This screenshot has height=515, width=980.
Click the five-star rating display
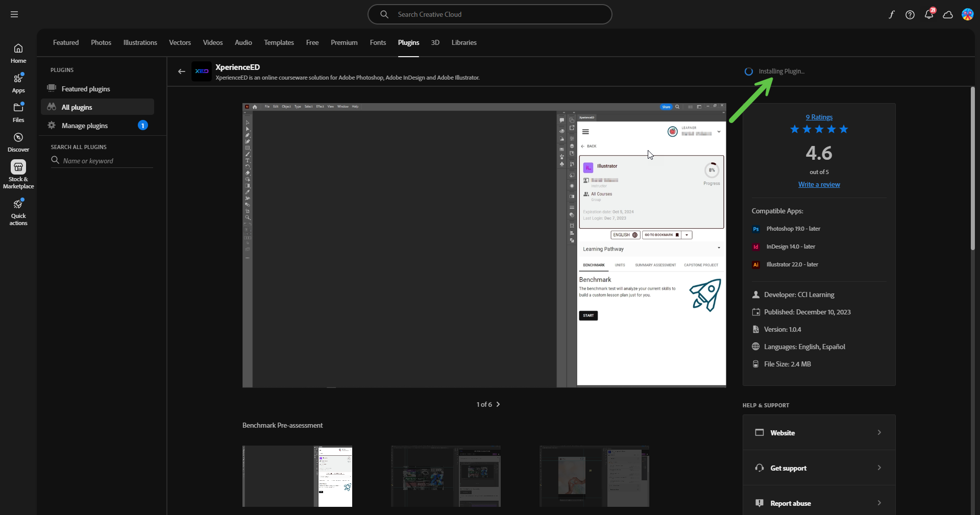(x=819, y=129)
